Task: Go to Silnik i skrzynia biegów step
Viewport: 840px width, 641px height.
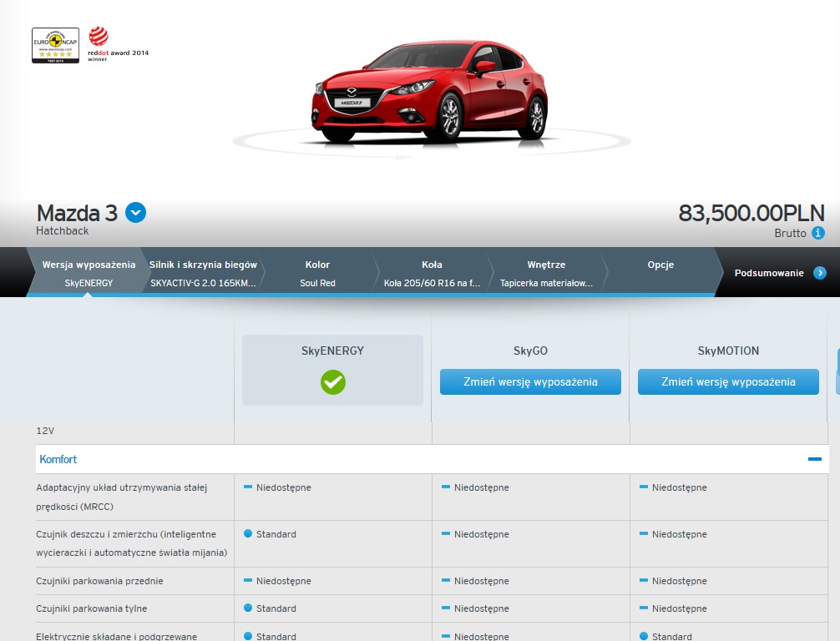Action: pos(203,273)
